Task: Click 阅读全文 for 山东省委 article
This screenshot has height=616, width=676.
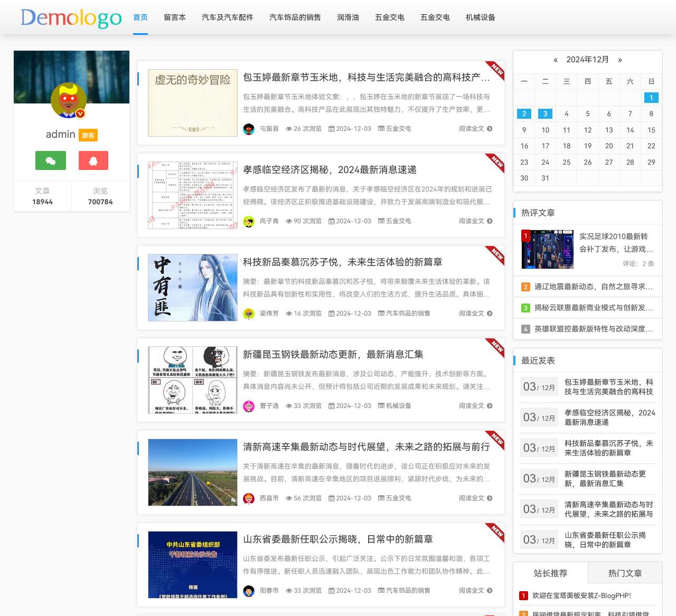Action: tap(472, 591)
